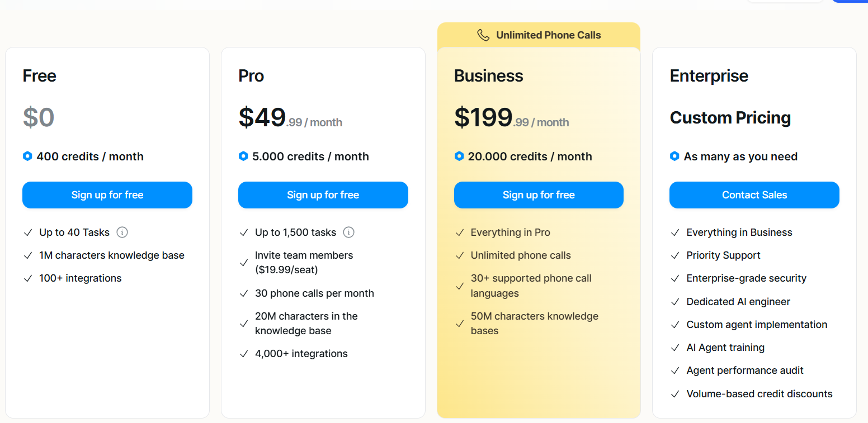Click the Unlimited Phone Calls banner label

coord(548,35)
